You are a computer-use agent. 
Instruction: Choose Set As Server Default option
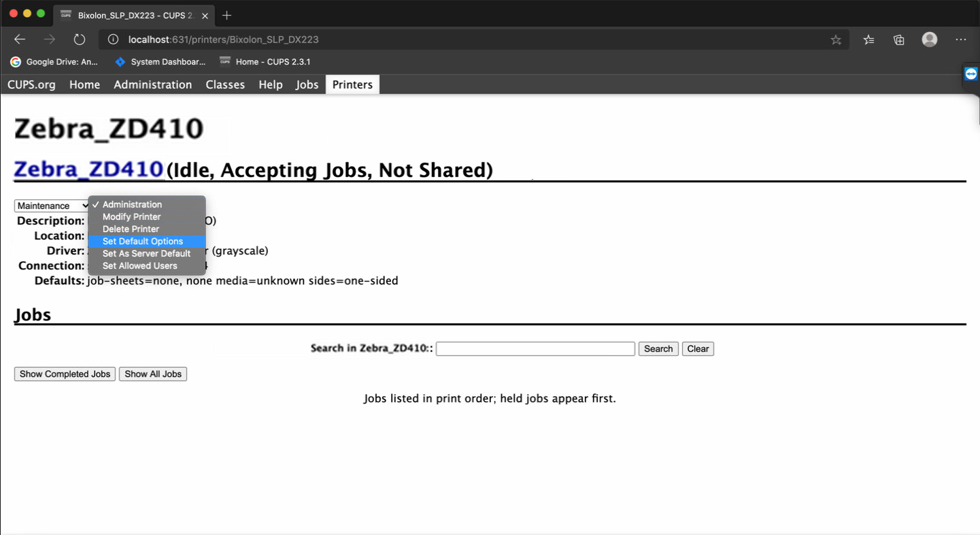(x=147, y=253)
